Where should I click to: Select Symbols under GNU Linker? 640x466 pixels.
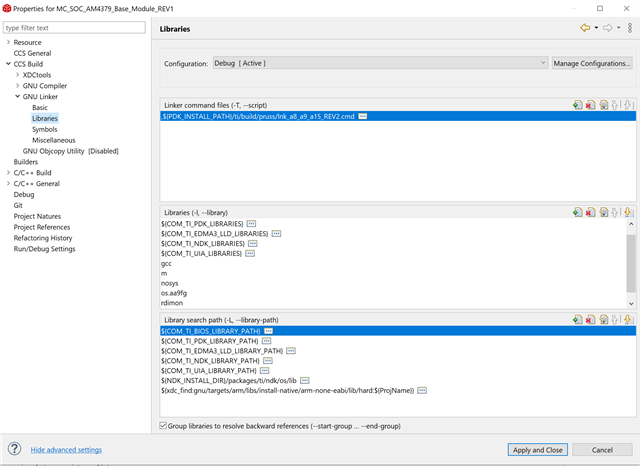click(x=44, y=129)
